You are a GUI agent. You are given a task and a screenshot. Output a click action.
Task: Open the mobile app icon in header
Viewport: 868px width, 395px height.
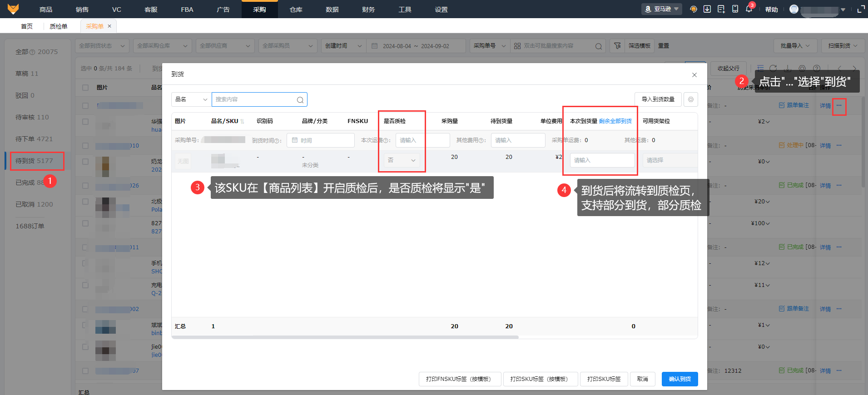[735, 9]
